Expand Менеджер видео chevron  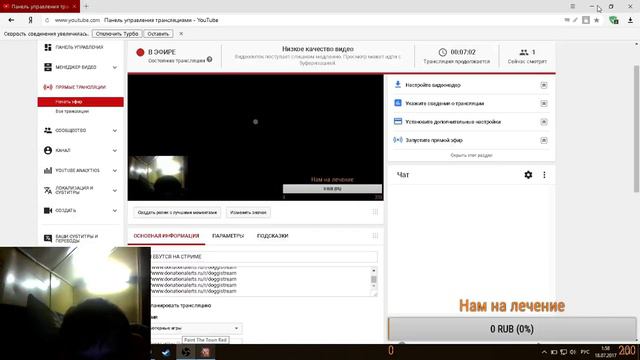(115, 67)
